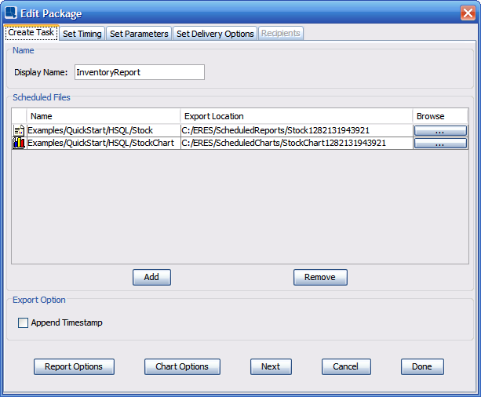481x397 pixels.
Task: Cancel editing the package
Action: [346, 367]
